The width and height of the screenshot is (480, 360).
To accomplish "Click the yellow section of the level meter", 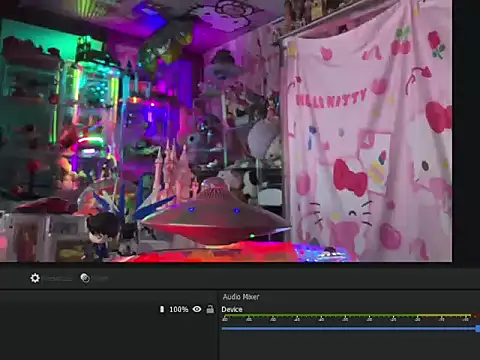I will (x=444, y=315).
